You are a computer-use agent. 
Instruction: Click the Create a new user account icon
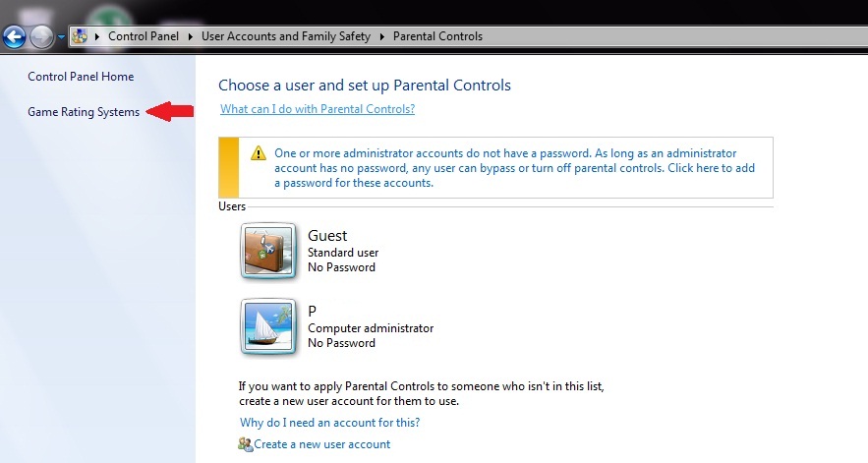pyautogui.click(x=245, y=444)
